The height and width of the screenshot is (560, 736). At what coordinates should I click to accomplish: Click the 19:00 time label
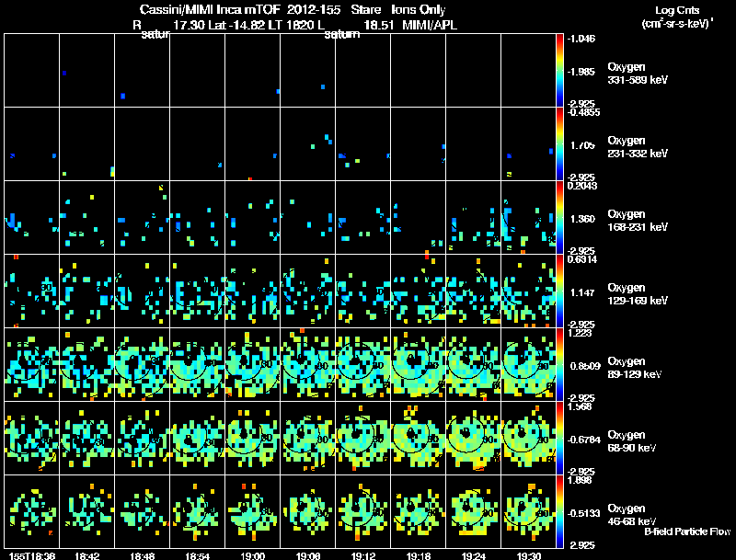[x=252, y=555]
